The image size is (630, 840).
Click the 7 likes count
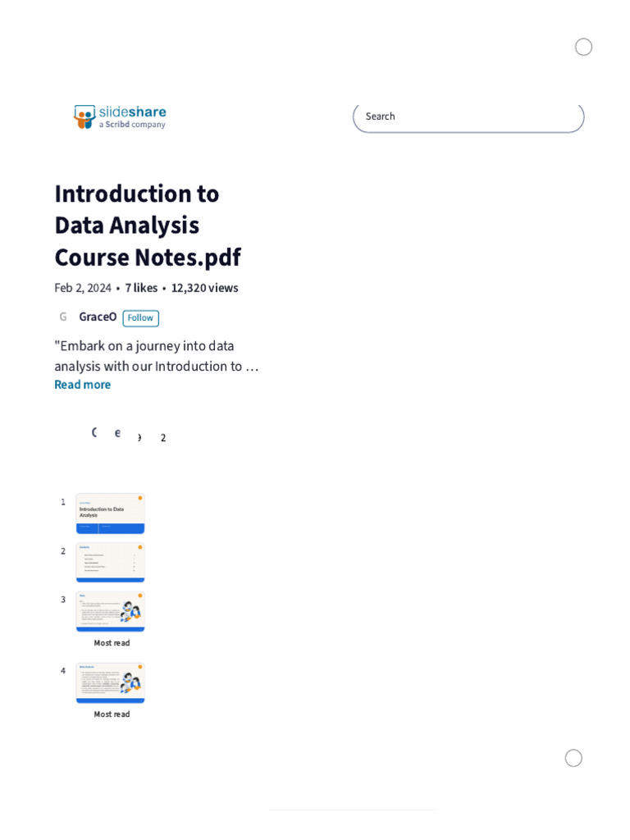pos(141,288)
